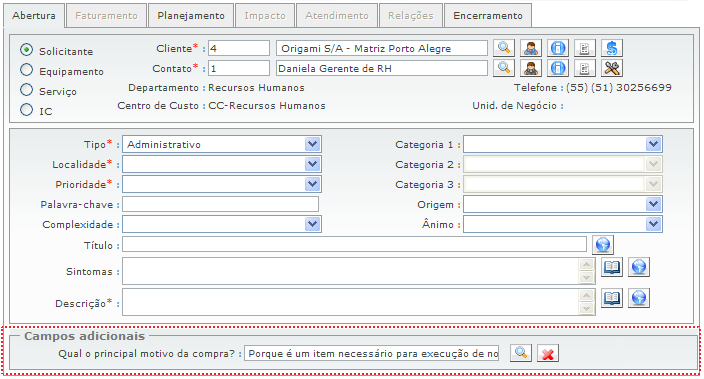Select the Serviço radio button
Viewport: 704px width, 379px height.
(x=26, y=90)
